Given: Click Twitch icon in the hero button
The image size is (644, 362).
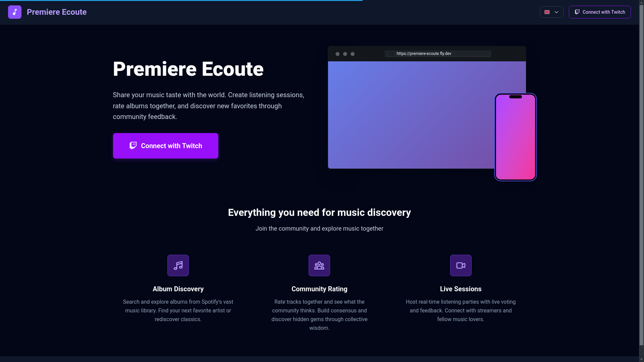Looking at the screenshot, I should pos(133,145).
